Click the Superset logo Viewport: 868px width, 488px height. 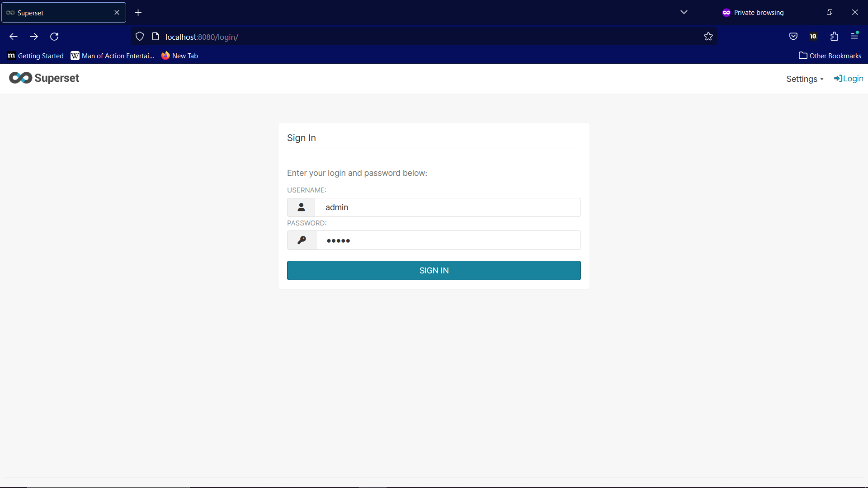click(44, 78)
